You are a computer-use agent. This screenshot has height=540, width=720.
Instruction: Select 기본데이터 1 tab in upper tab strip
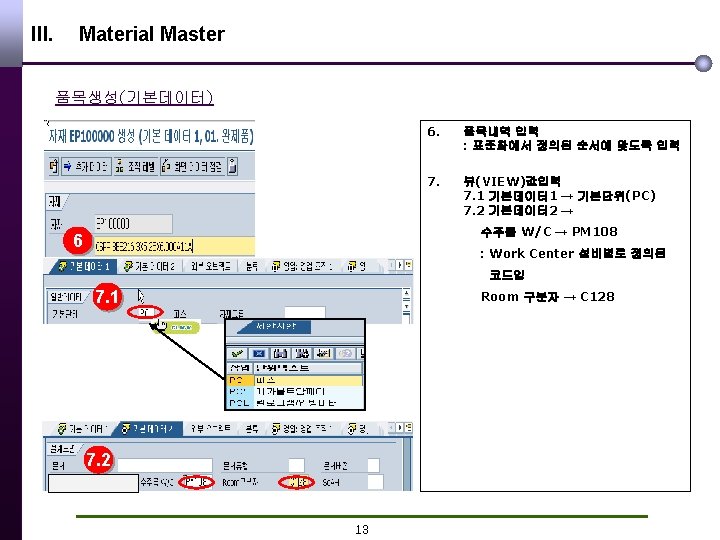click(x=85, y=266)
